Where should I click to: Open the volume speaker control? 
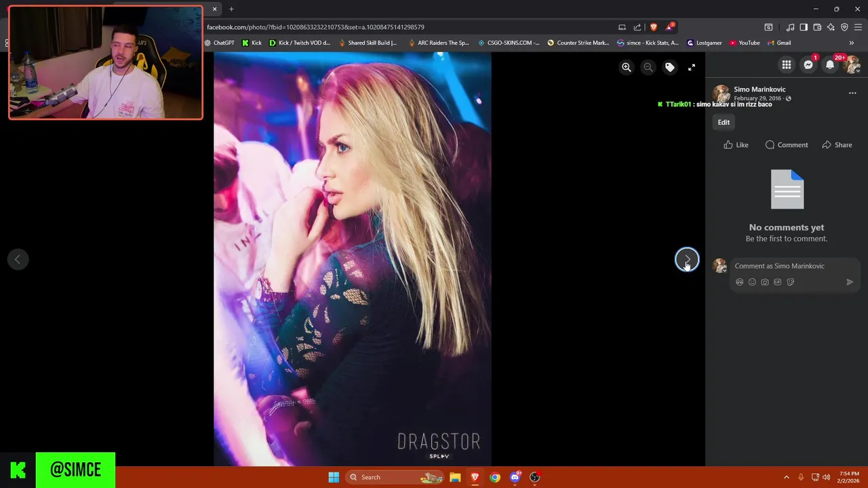[x=826, y=477]
